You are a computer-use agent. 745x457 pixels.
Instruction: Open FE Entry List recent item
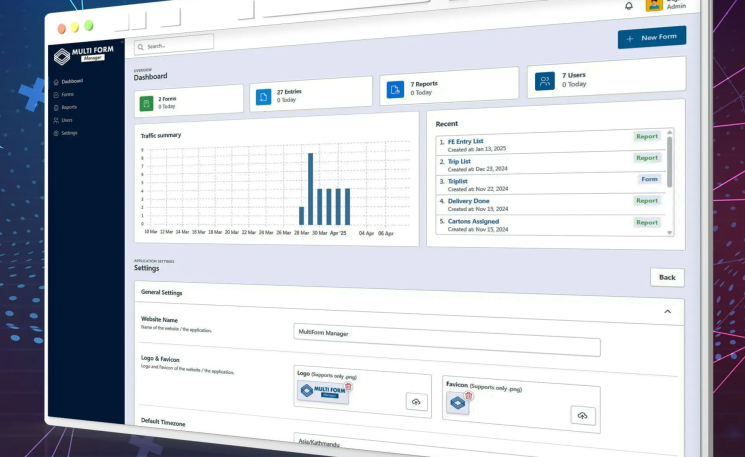pyautogui.click(x=465, y=142)
